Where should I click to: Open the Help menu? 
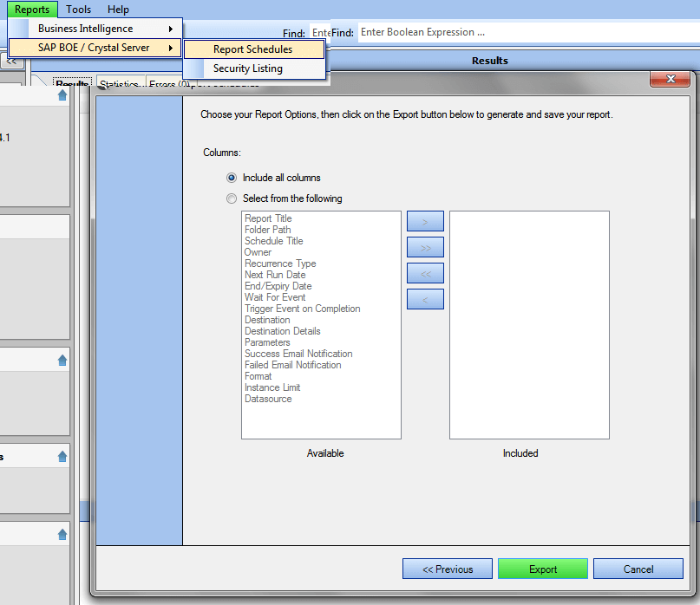[118, 10]
